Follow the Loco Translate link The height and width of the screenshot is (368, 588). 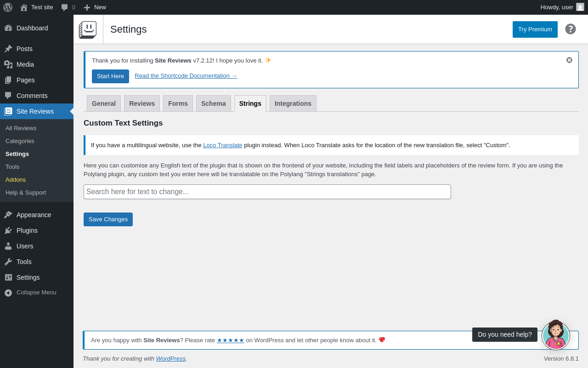(x=223, y=145)
